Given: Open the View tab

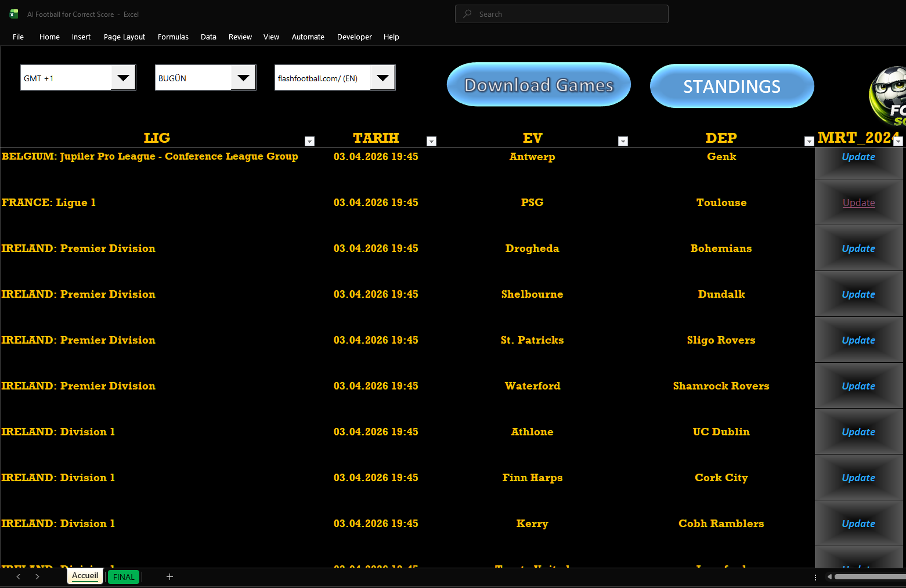Looking at the screenshot, I should tap(271, 37).
